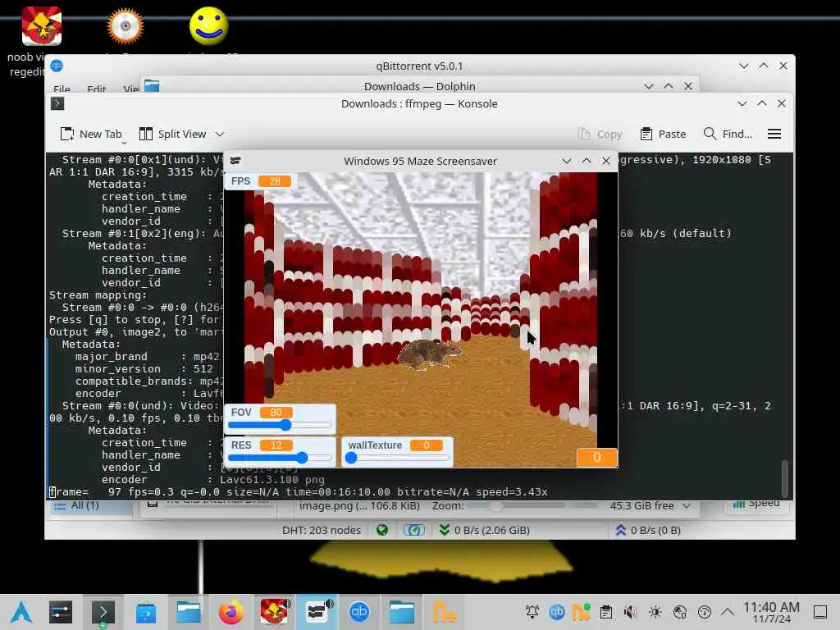Click the Paste button in Konsole
This screenshot has width=840, height=630.
[663, 134]
